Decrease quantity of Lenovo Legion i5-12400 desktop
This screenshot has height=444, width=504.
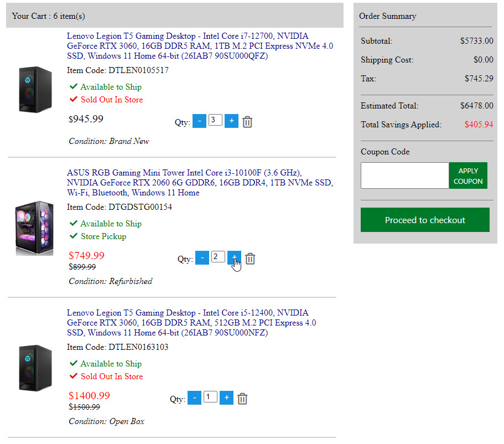click(194, 398)
